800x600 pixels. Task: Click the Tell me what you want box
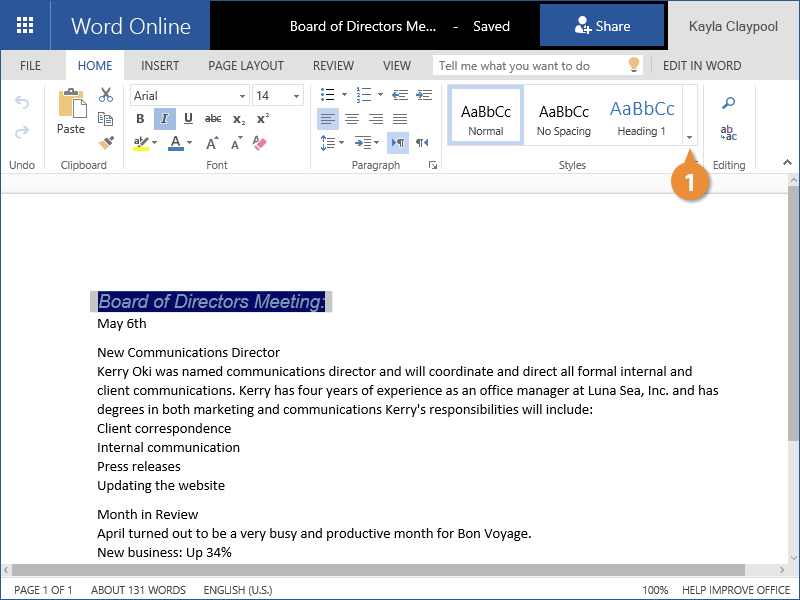point(530,66)
